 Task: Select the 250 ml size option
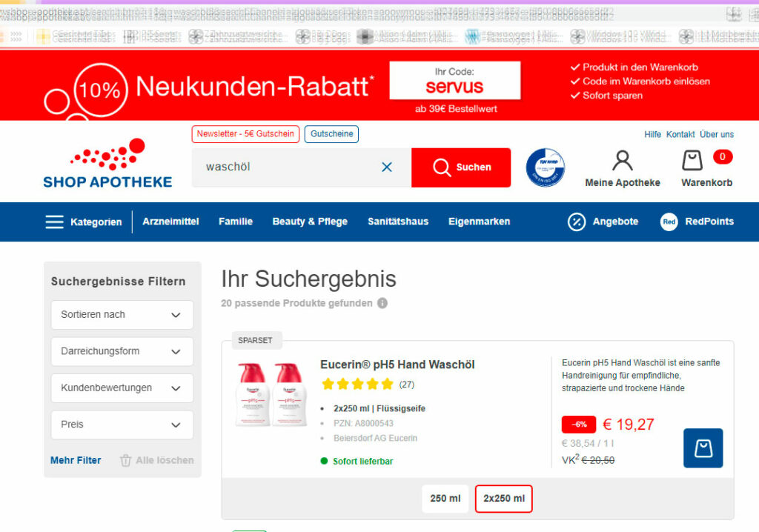point(445,498)
